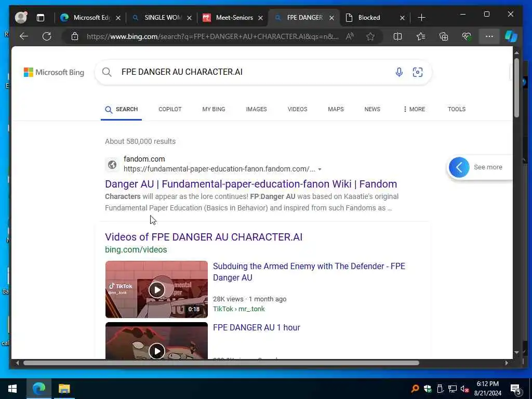This screenshot has width=532, height=399.
Task: Play the Subduing the Armed Enemy video
Action: tap(156, 289)
